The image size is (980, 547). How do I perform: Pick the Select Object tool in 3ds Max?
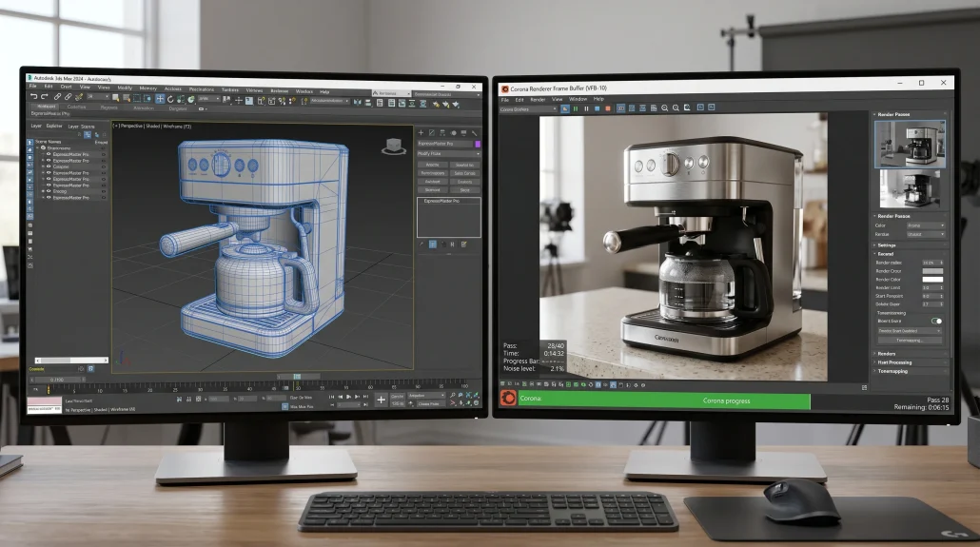[115, 98]
